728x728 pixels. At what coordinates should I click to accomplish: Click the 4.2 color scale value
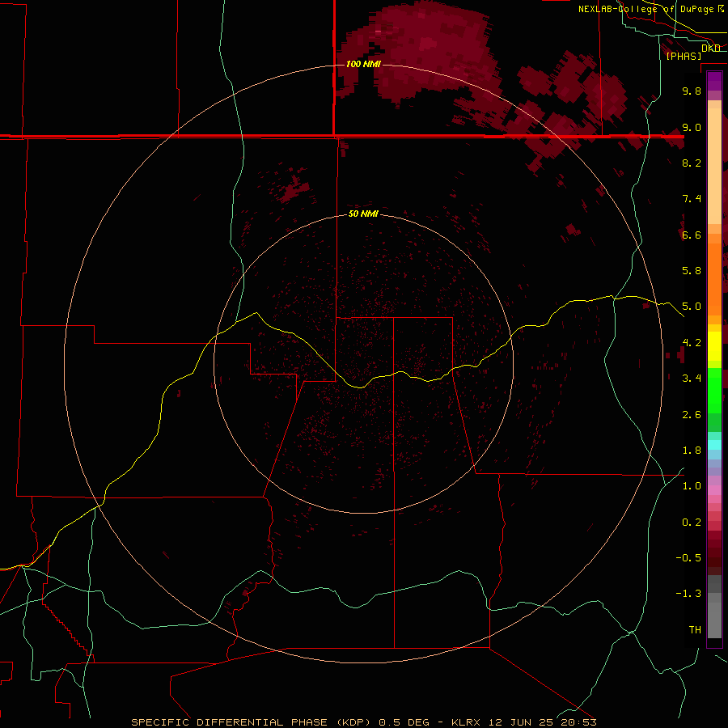(x=692, y=343)
